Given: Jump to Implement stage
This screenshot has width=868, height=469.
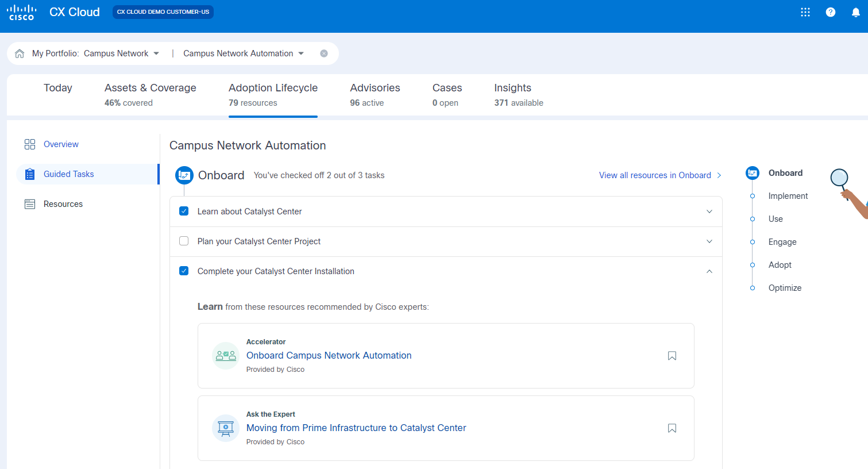Looking at the screenshot, I should click(788, 196).
